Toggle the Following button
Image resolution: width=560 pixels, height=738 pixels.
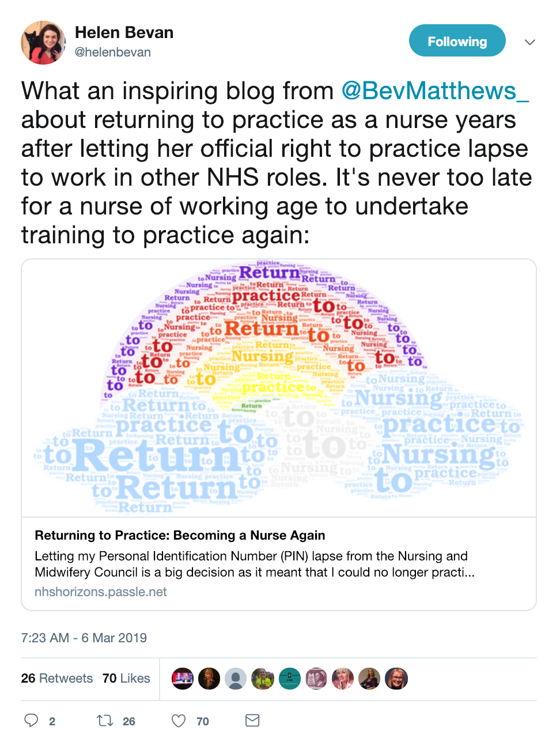click(x=457, y=41)
